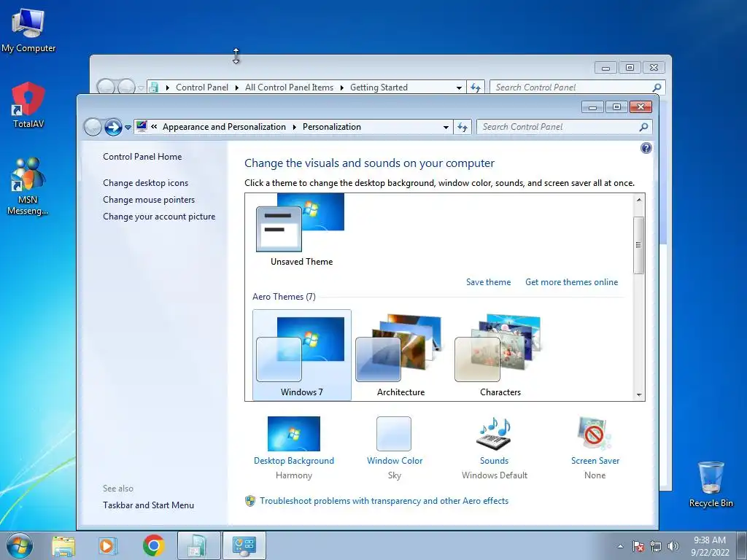Switch to the Getting Started taskbar button

(198, 545)
